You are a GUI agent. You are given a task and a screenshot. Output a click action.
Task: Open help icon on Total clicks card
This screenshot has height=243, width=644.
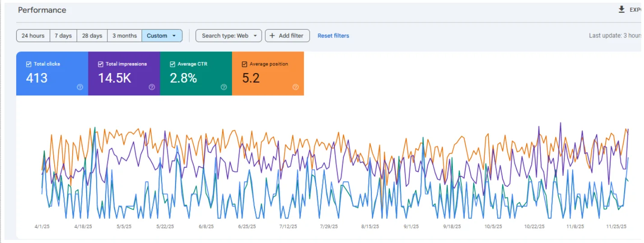coord(80,87)
